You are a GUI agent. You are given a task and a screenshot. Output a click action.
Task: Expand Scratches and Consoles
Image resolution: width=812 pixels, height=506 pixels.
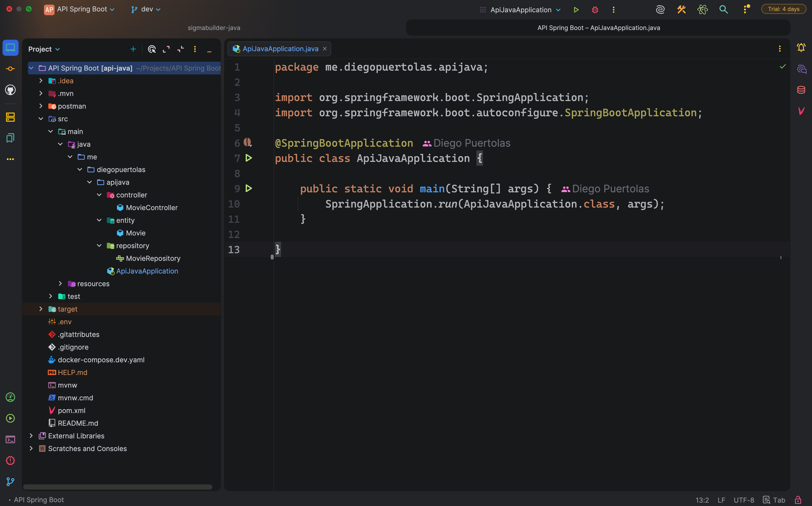[31, 449]
